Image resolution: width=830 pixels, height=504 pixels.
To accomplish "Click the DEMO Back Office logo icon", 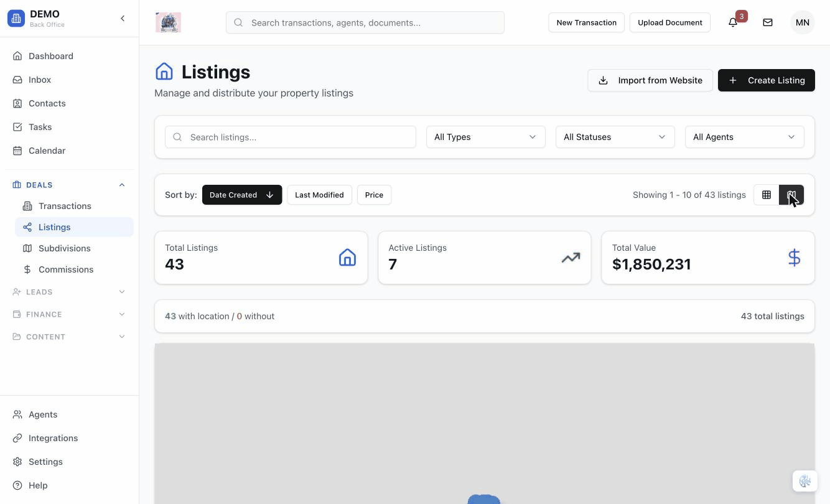I will point(16,19).
